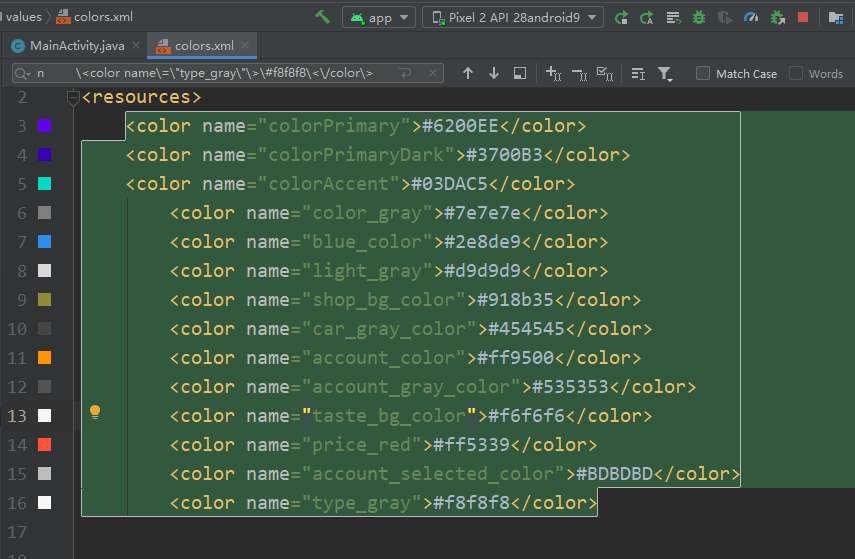Open the app run configuration dropdown
This screenshot has height=559, width=855.
pyautogui.click(x=379, y=17)
